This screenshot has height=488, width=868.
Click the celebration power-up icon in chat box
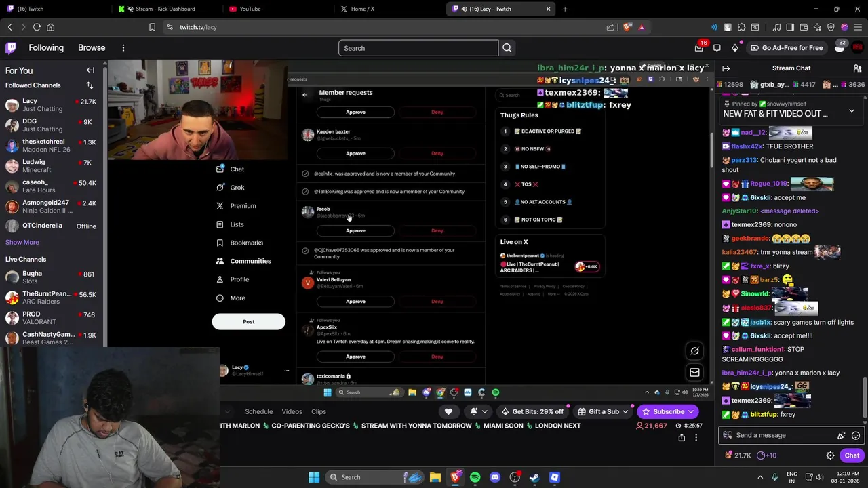point(841,435)
